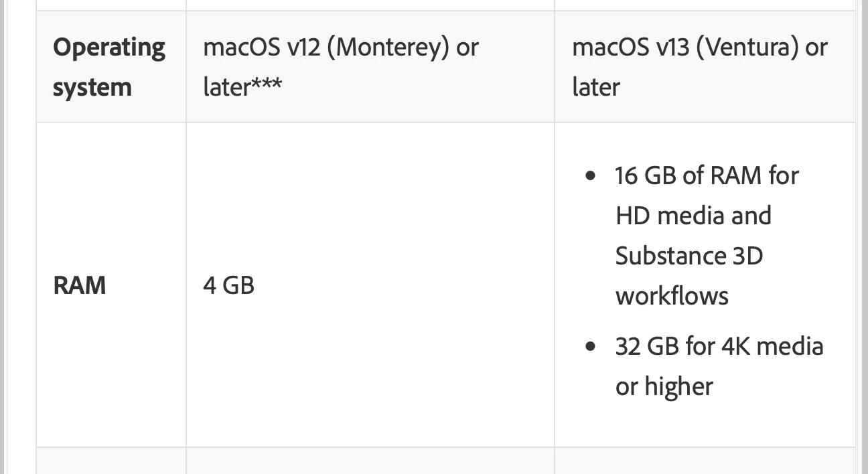Click the word workflows in recommended column
The height and width of the screenshot is (474, 868).
[x=671, y=295]
